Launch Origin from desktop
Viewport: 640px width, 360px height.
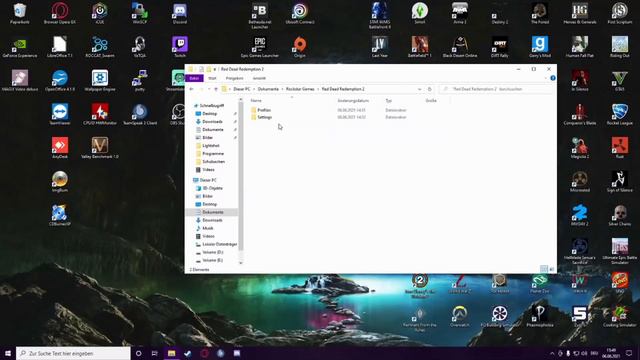(x=300, y=47)
